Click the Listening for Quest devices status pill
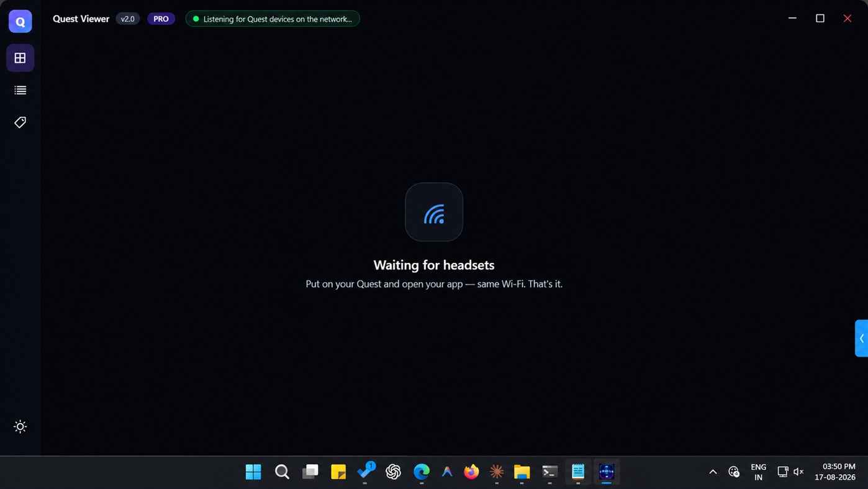This screenshot has height=489, width=868. coord(273,19)
